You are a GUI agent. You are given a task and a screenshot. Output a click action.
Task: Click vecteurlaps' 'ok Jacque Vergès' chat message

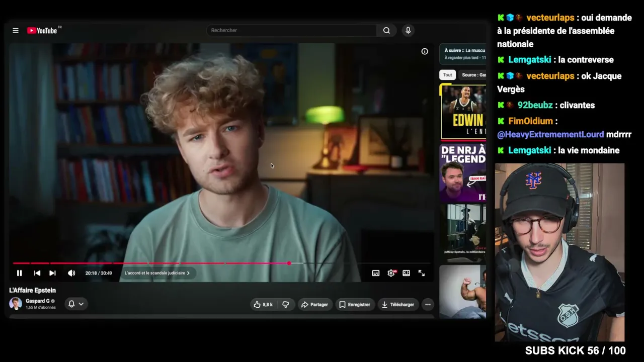[559, 82]
